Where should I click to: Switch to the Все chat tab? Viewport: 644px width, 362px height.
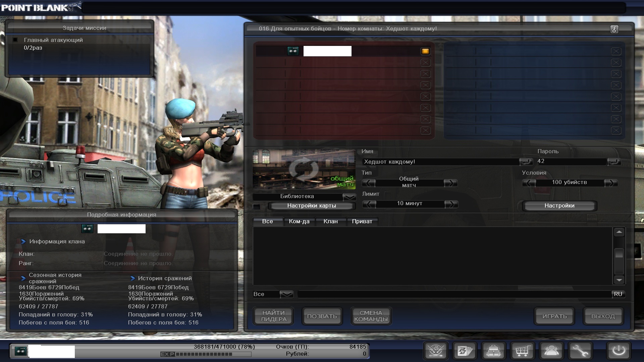268,222
